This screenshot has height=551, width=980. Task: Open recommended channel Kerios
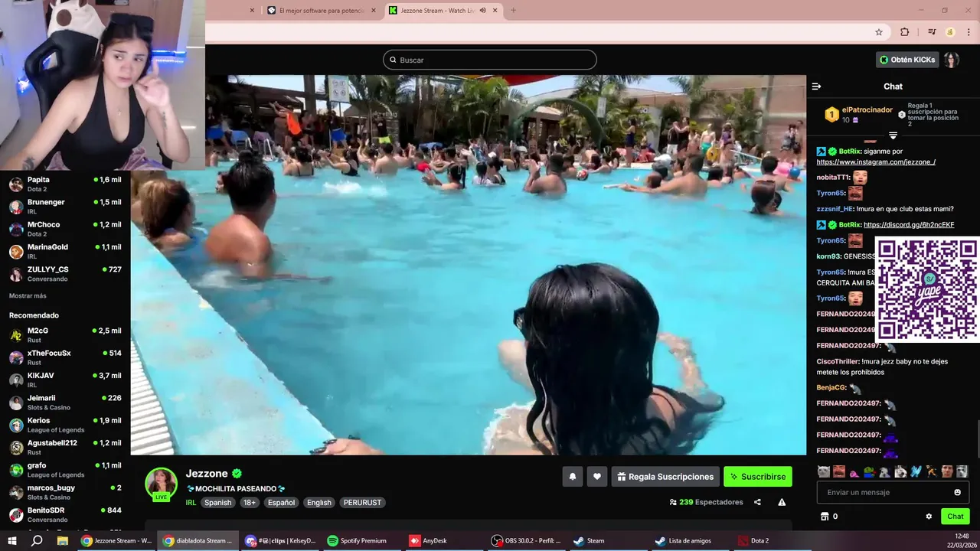tap(65, 425)
